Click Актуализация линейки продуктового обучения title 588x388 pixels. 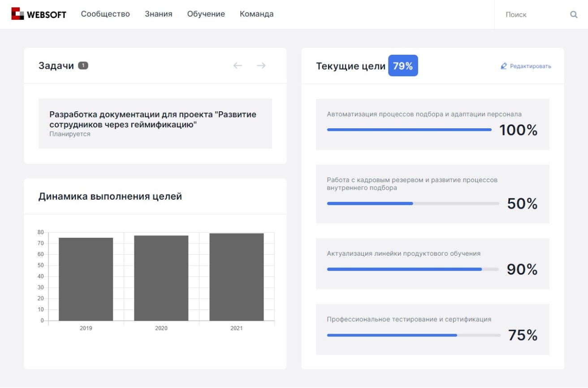pos(404,253)
